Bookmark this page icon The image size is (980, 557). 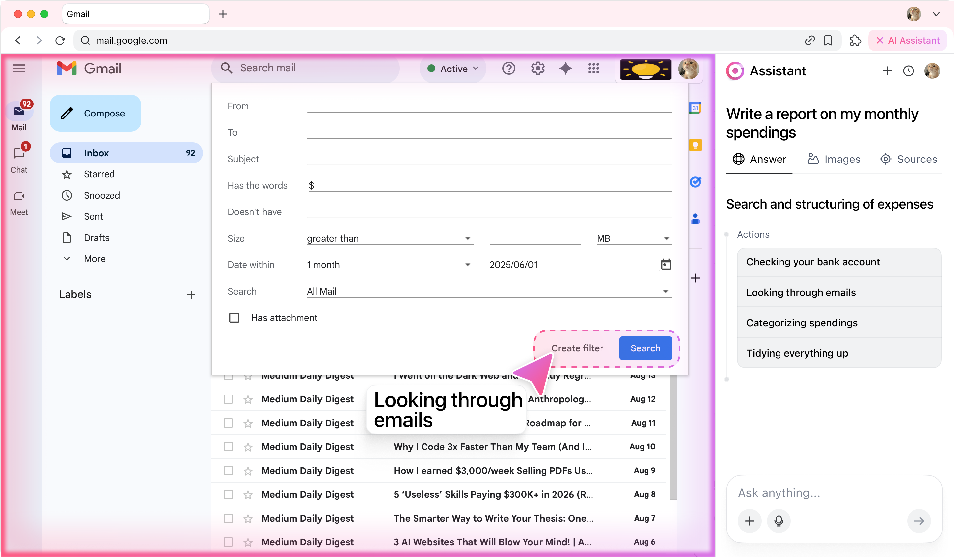pyautogui.click(x=828, y=41)
